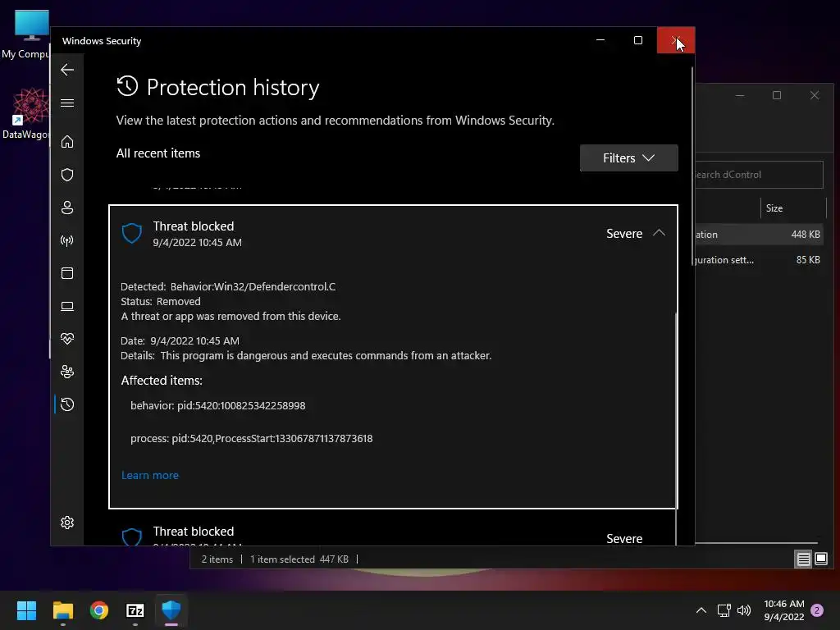Open Device security laptop icon
Image resolution: width=840 pixels, height=630 pixels.
(x=67, y=306)
